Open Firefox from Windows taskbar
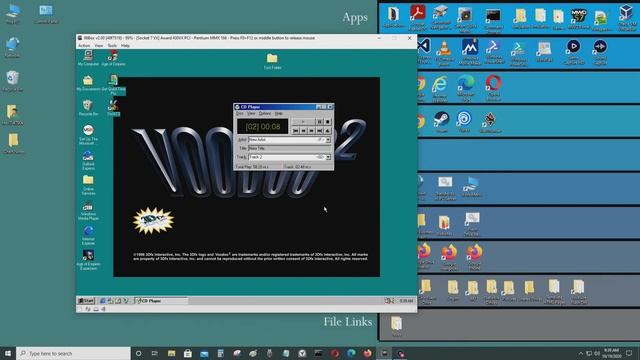The image size is (640, 360). coord(367,353)
